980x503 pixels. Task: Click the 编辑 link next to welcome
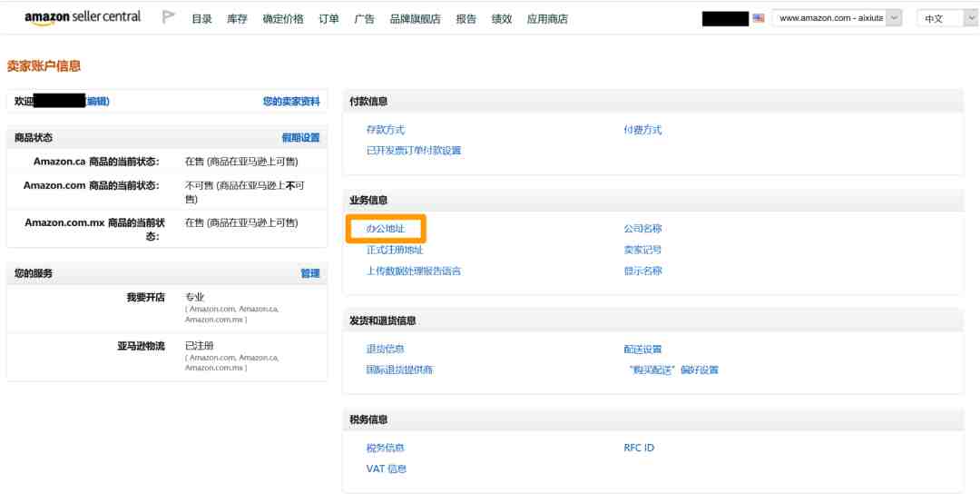97,102
